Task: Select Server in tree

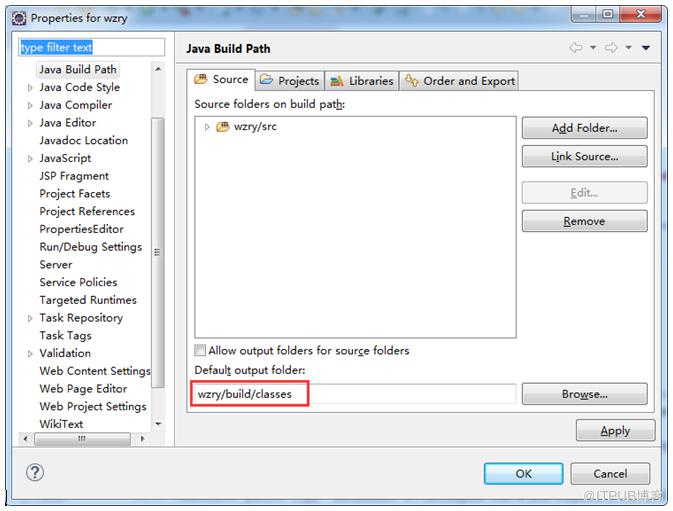Action: point(56,265)
